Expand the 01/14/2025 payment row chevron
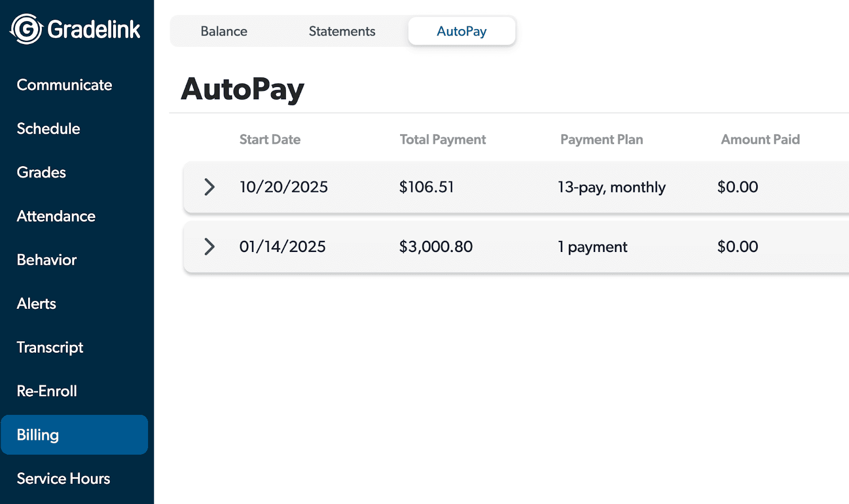 coord(210,247)
